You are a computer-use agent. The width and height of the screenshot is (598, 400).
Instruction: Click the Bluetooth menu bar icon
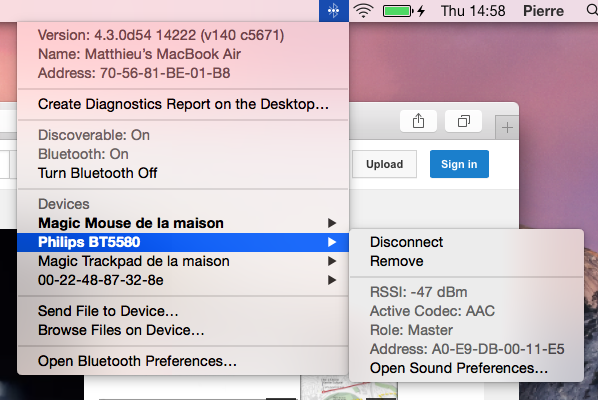pyautogui.click(x=334, y=11)
